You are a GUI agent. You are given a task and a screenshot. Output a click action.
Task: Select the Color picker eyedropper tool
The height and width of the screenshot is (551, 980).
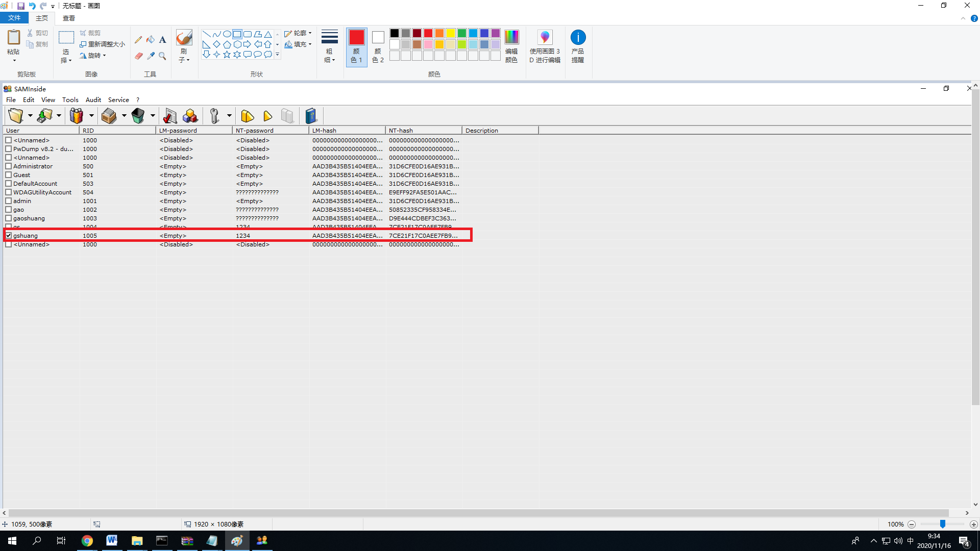(151, 56)
